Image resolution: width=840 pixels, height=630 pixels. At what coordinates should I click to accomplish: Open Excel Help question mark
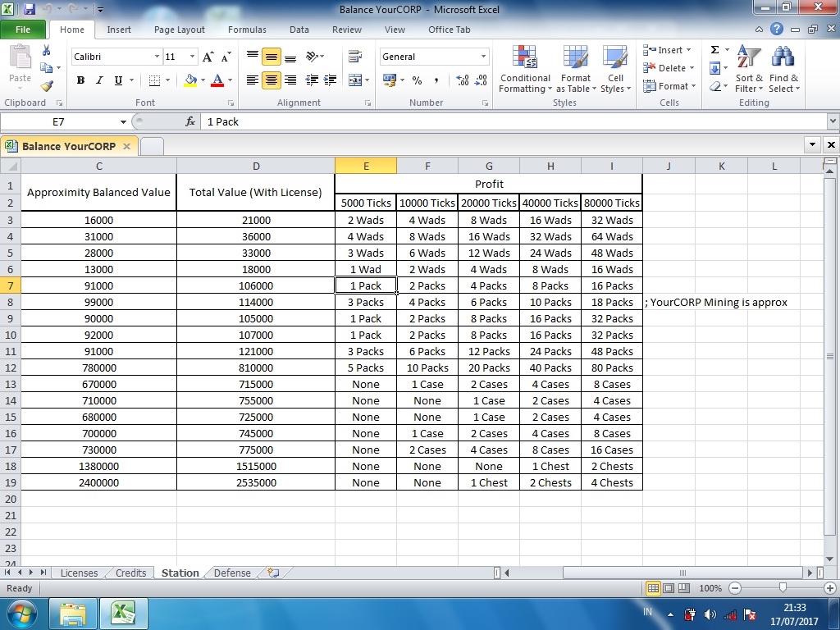(x=777, y=30)
